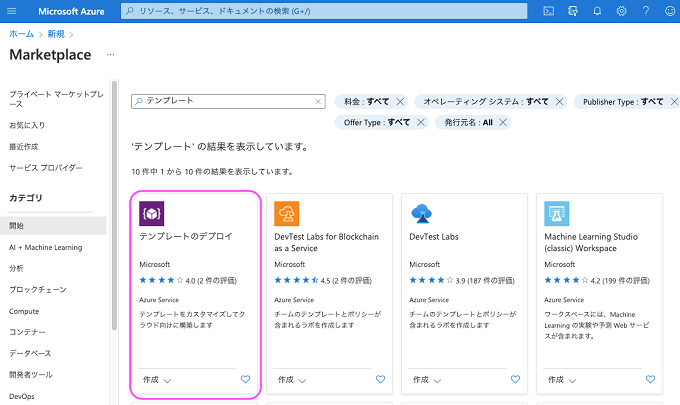The width and height of the screenshot is (680, 405).
Task: Select the Compute category
Action: (x=24, y=311)
